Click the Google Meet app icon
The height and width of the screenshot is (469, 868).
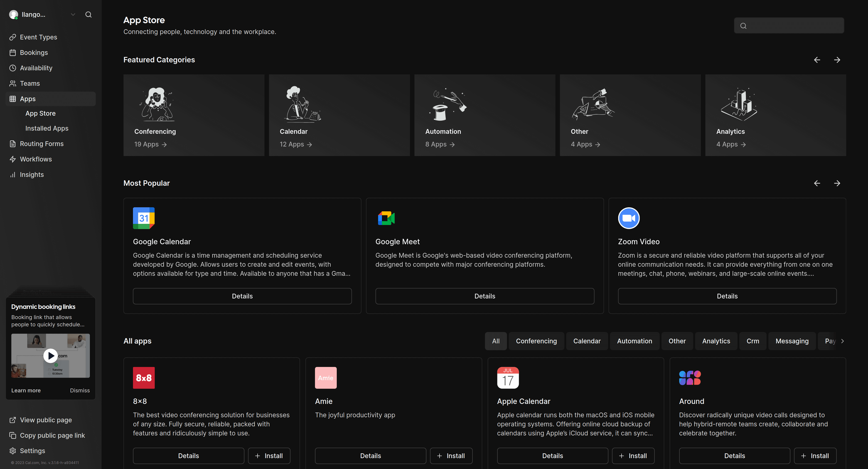pyautogui.click(x=386, y=218)
